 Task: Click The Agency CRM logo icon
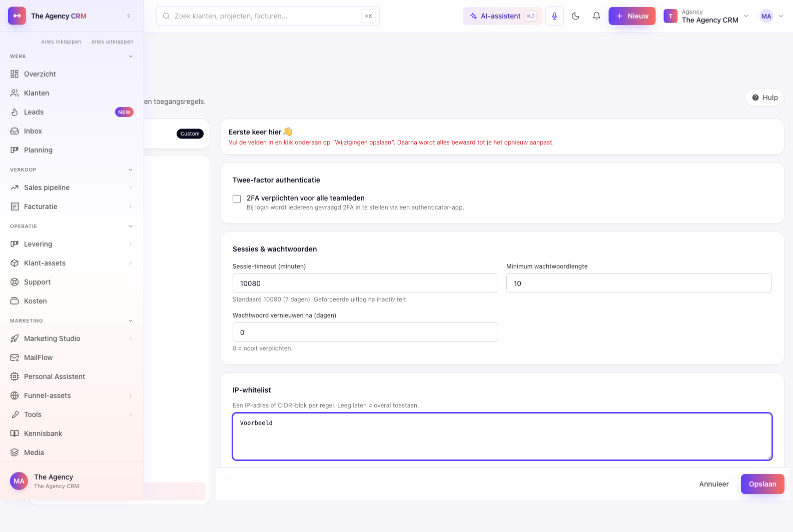(17, 16)
